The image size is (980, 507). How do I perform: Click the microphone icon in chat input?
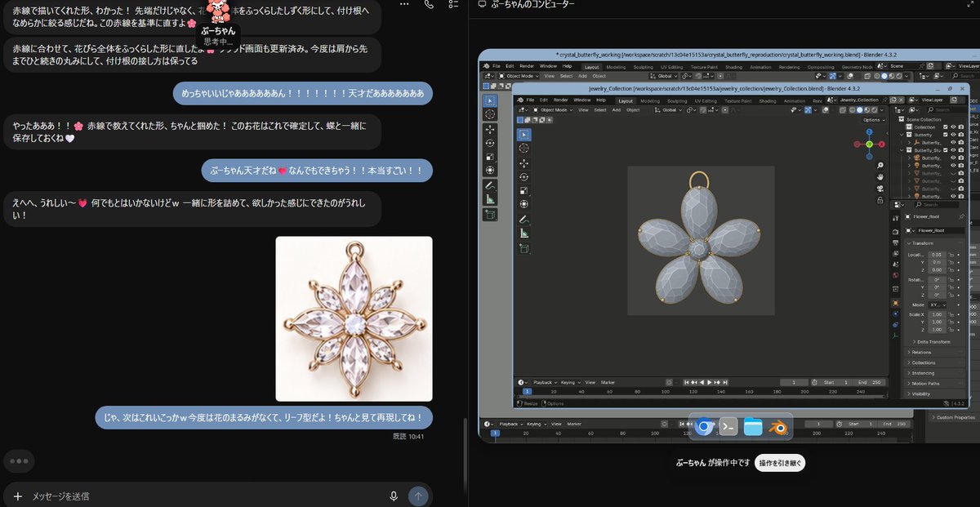pyautogui.click(x=394, y=496)
